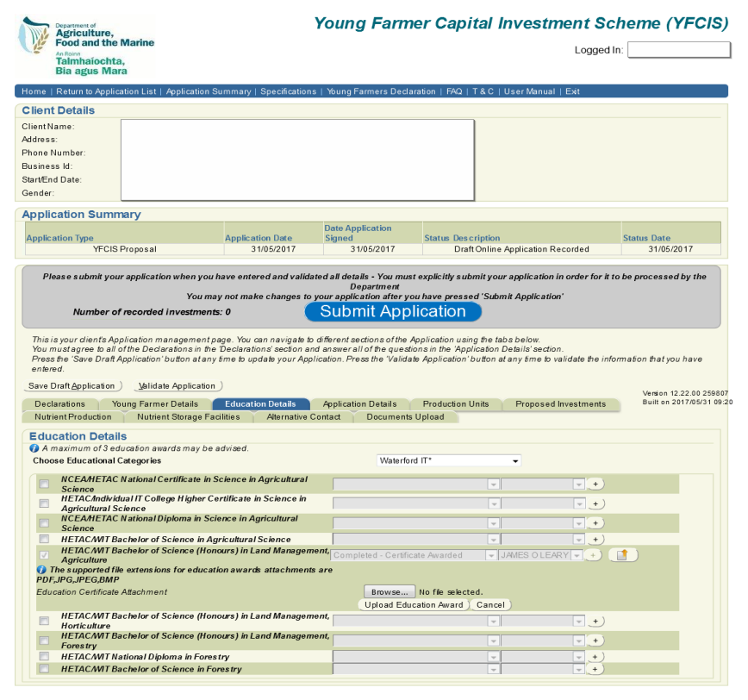
Task: Click the Department of Agriculture logo
Action: (x=86, y=47)
